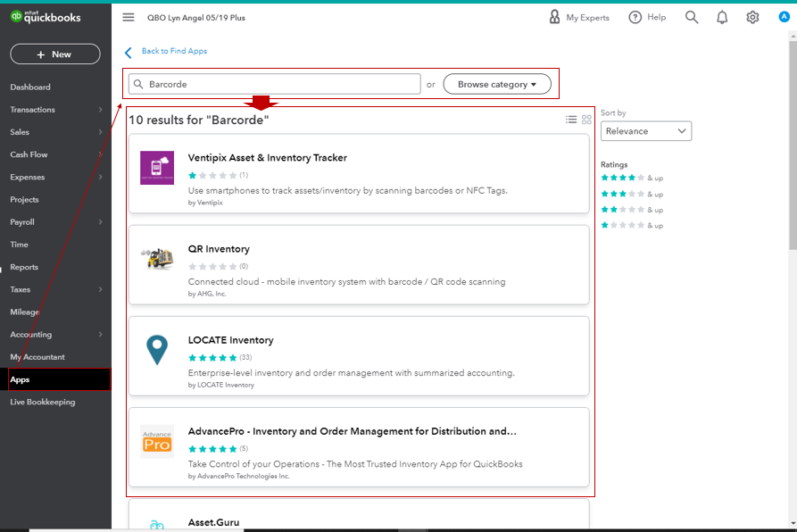Click "by AdvancePro Technologies Inc." text

(238, 476)
